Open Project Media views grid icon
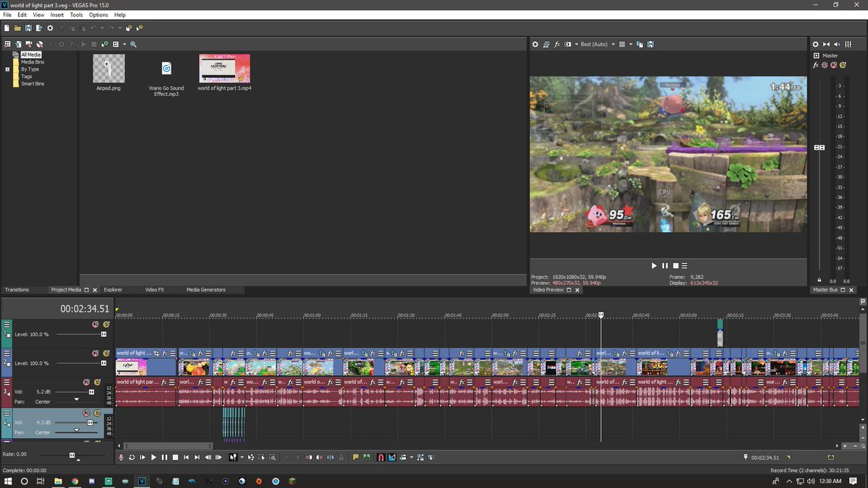 point(116,44)
